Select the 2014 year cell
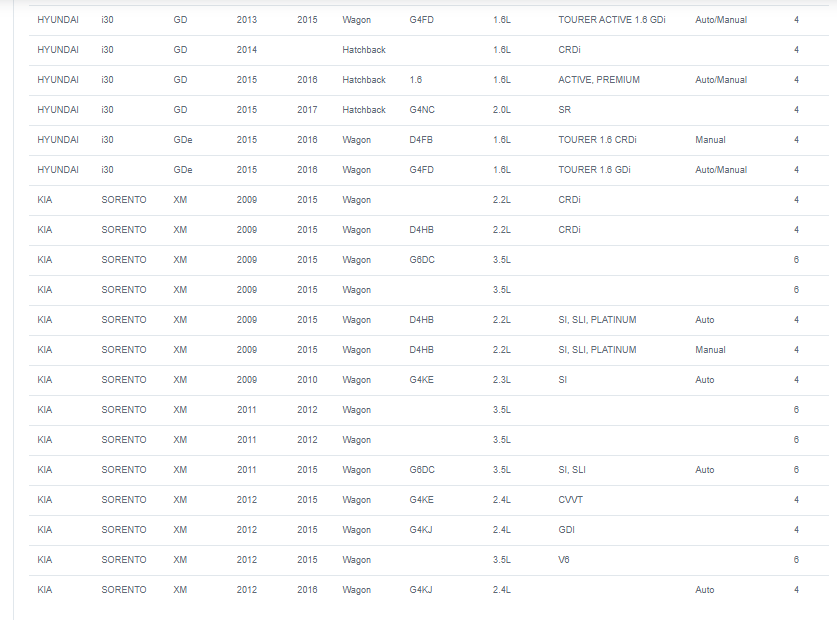 [247, 50]
